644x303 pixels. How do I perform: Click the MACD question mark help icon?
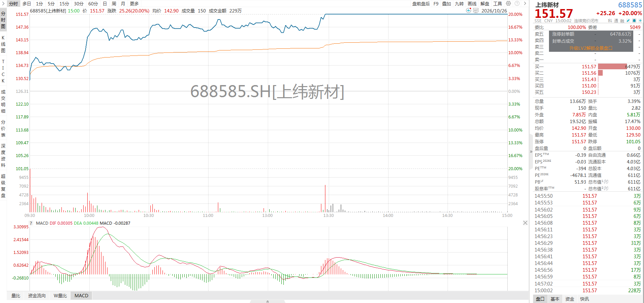[31, 223]
